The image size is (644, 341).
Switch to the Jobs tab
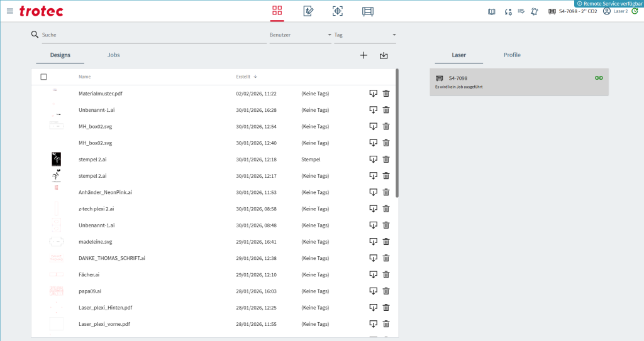(x=113, y=55)
